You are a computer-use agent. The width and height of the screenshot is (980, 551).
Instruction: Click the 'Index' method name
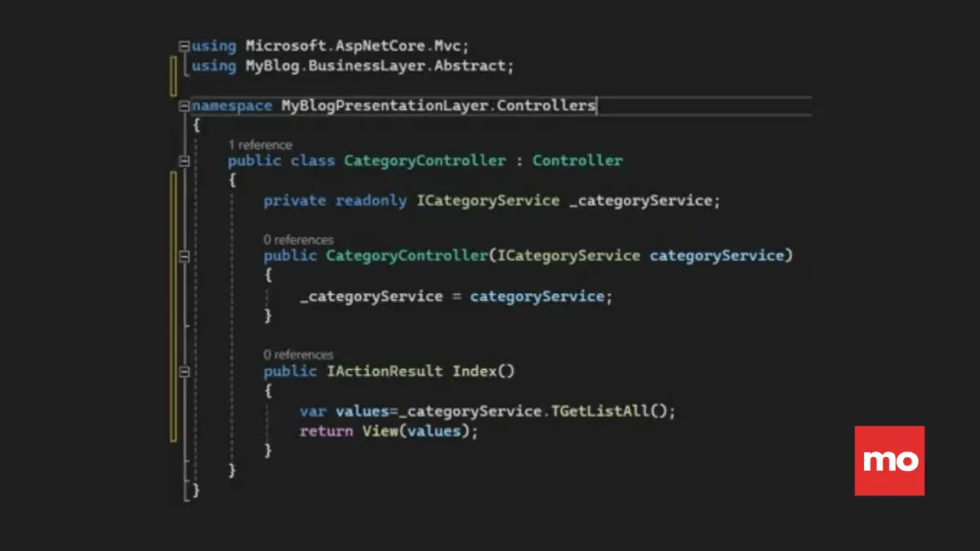point(474,371)
